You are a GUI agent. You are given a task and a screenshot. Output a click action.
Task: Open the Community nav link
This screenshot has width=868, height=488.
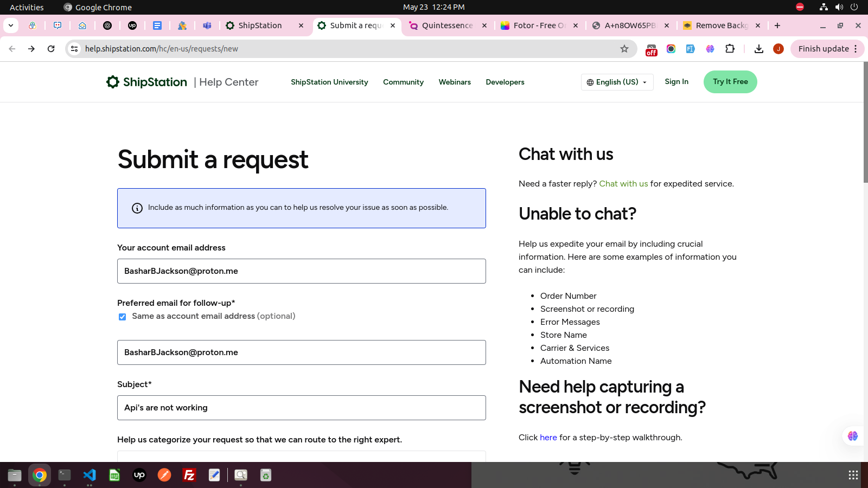tap(403, 82)
